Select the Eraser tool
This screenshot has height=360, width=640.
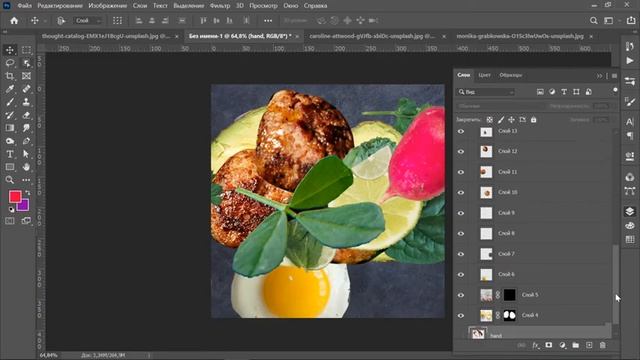pos(26,115)
